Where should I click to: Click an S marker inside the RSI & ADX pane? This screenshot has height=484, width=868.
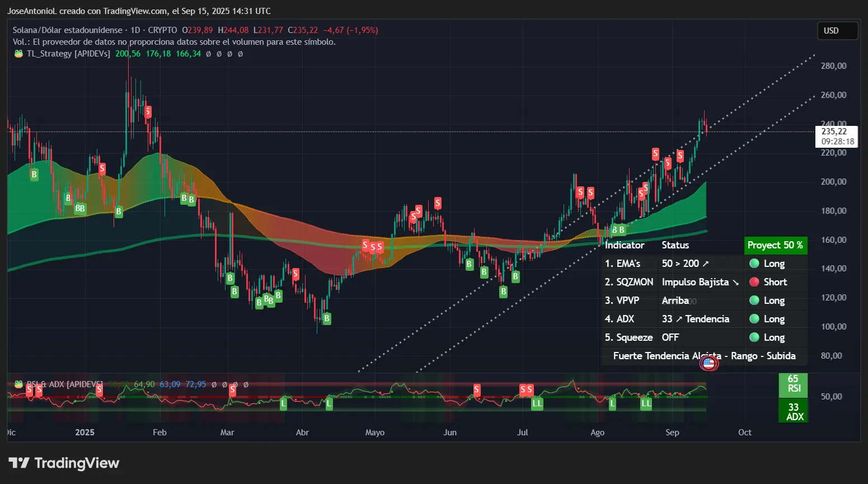(476, 389)
